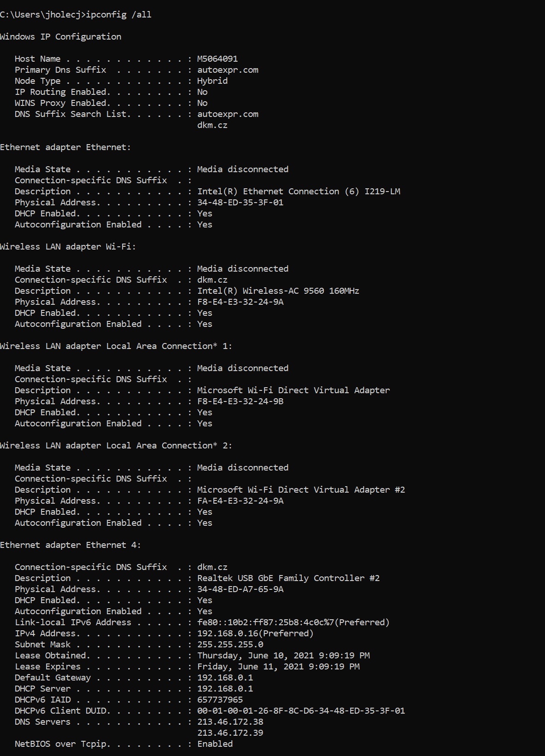The image size is (545, 756).
Task: Click Microsoft Wi-Fi Direct Virtual Adapter #2 text
Action: (301, 490)
